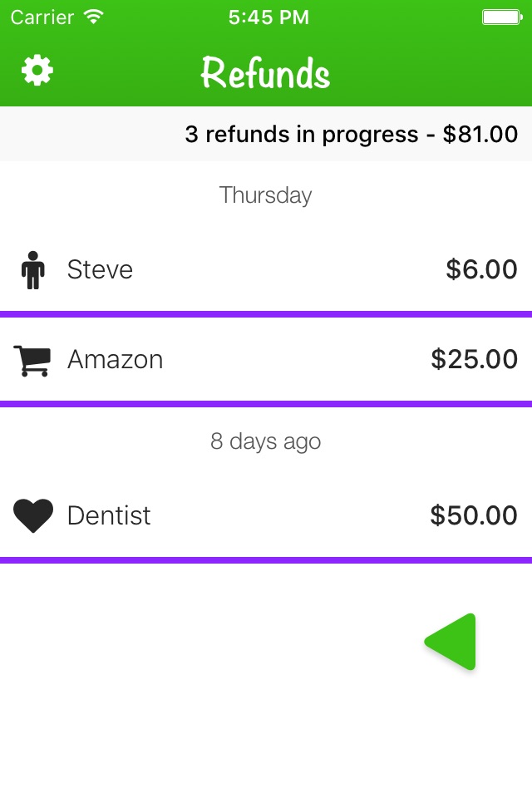Open the Dentist refund entry
532x798 pixels.
[x=266, y=515]
